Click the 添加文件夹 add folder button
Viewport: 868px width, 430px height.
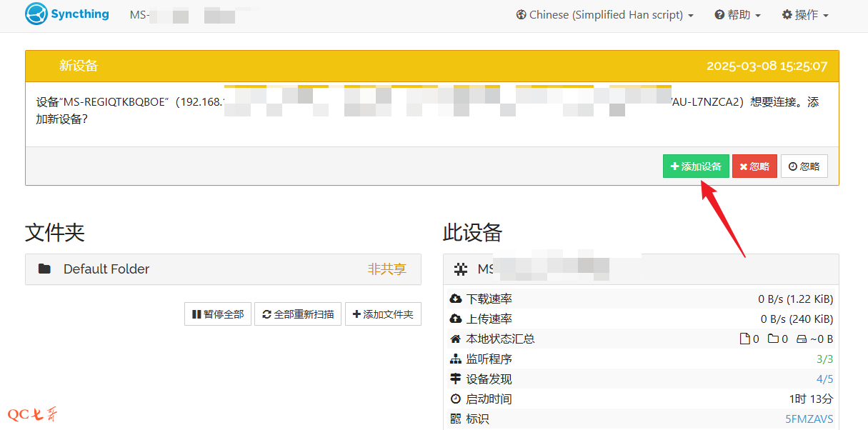coord(383,314)
